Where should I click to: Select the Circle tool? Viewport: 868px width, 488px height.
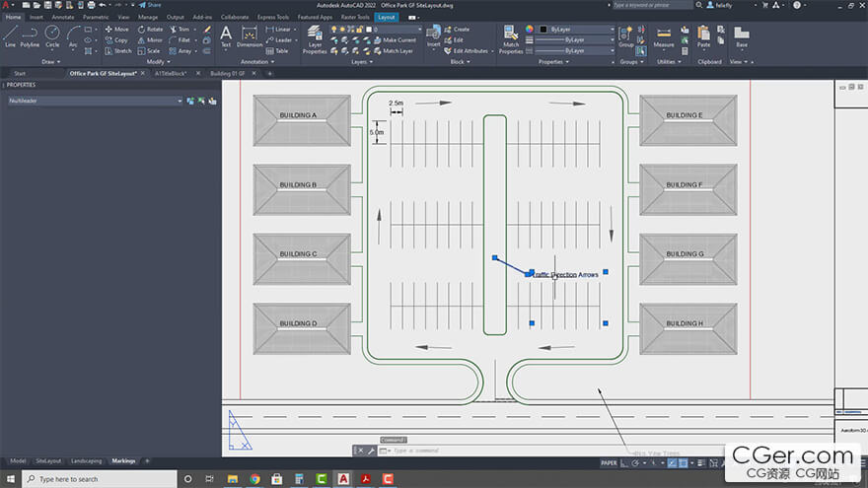point(52,36)
